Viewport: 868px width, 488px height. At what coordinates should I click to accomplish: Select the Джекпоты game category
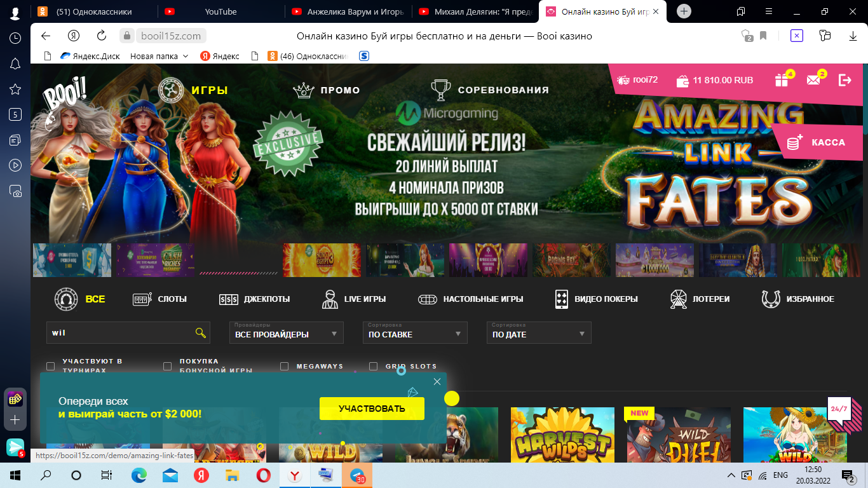point(254,299)
